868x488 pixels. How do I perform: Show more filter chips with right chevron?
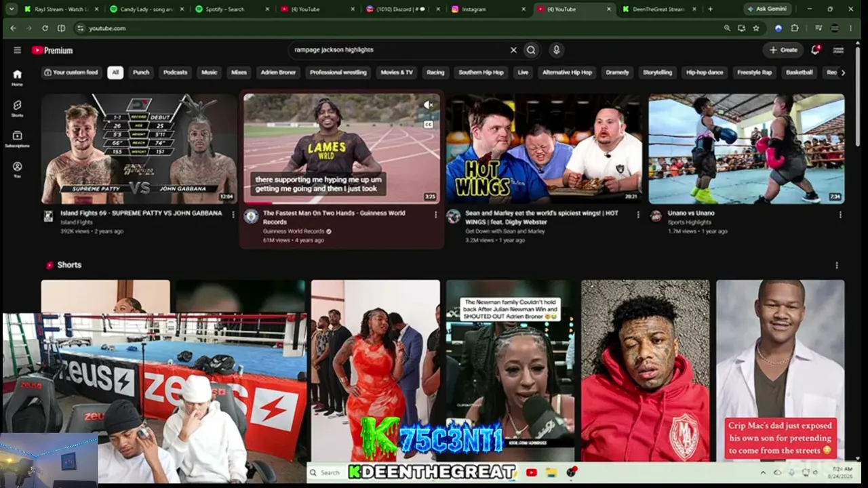pos(843,73)
